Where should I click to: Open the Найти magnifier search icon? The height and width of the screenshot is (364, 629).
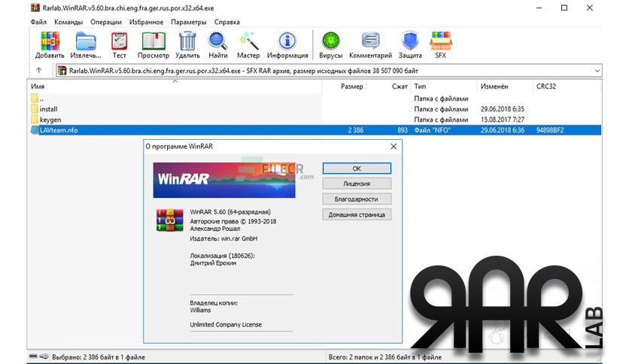pos(218,41)
